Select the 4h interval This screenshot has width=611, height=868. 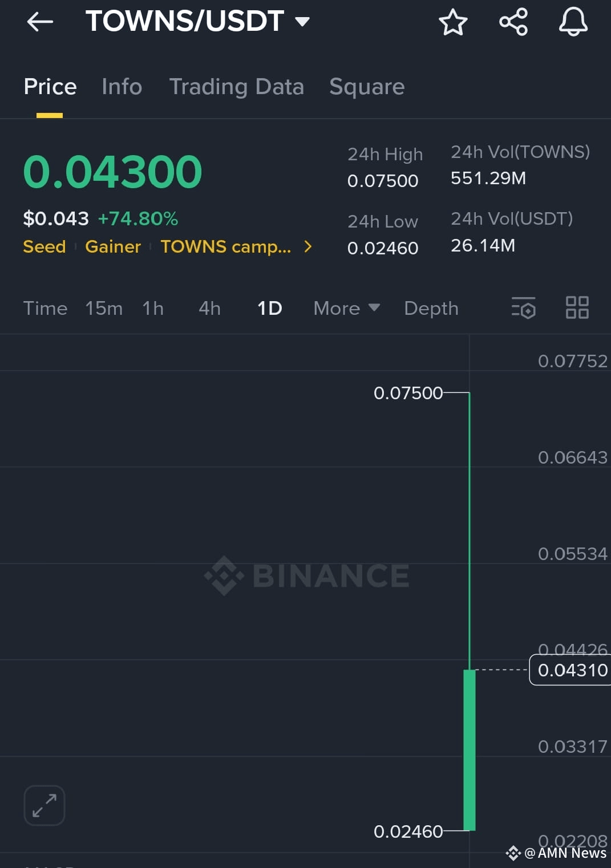click(209, 308)
